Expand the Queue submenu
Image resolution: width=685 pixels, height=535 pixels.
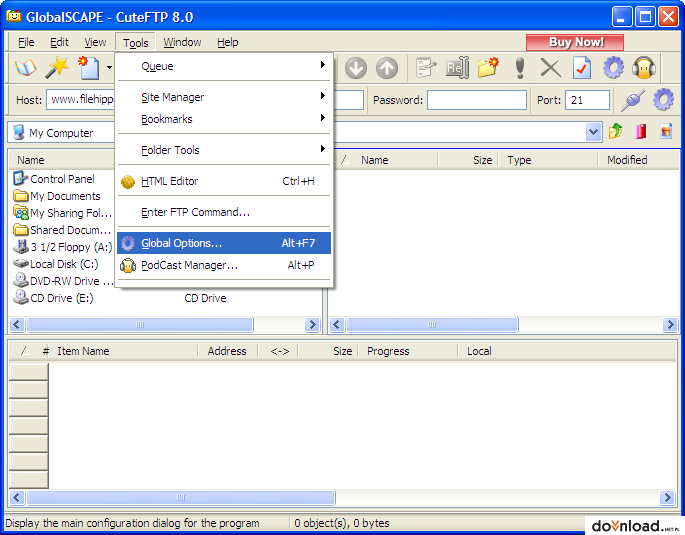click(223, 66)
